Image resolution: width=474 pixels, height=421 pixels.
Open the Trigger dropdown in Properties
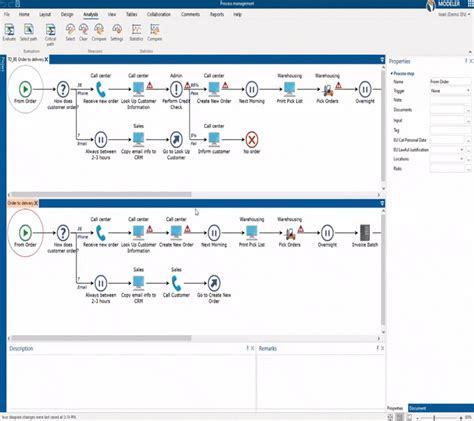tap(450, 91)
